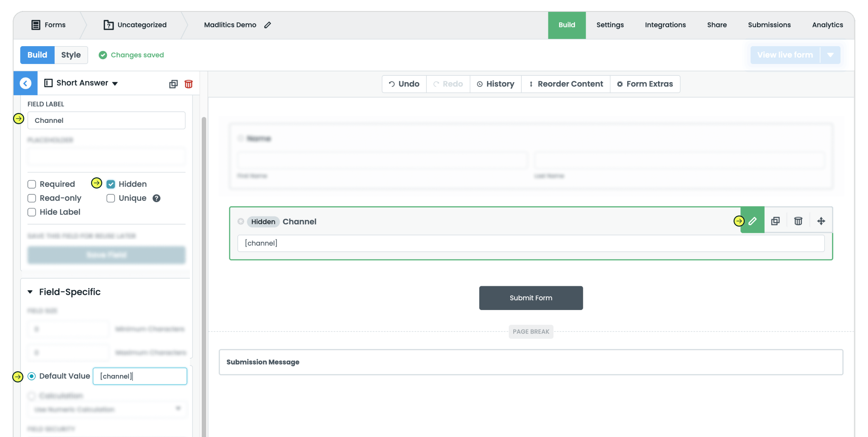Click the green edit pencil on Channel field
This screenshot has width=868, height=437.
click(x=752, y=221)
